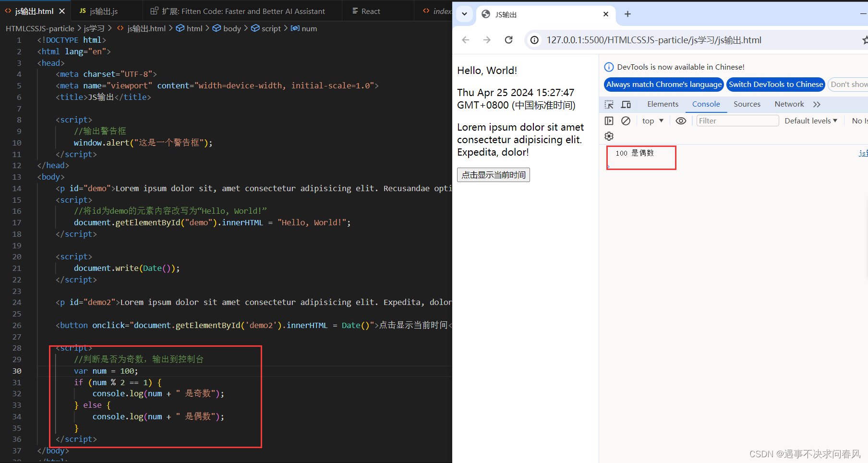Click line number 30 in the editor

[17, 371]
